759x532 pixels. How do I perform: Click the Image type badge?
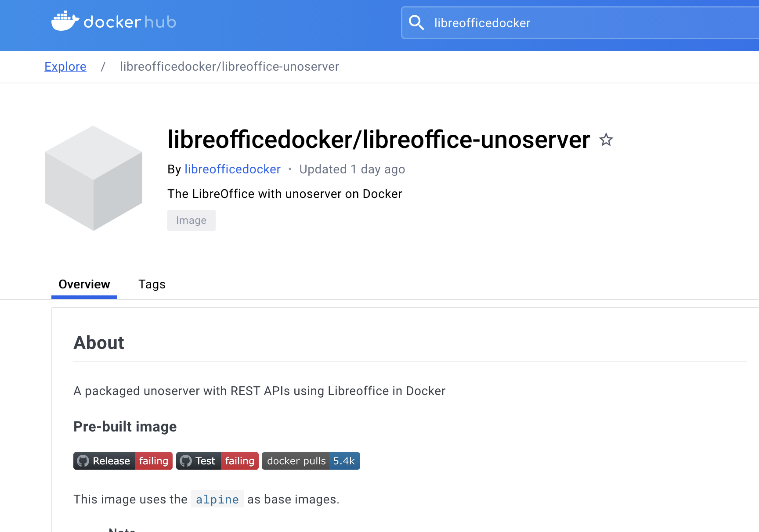[192, 220]
